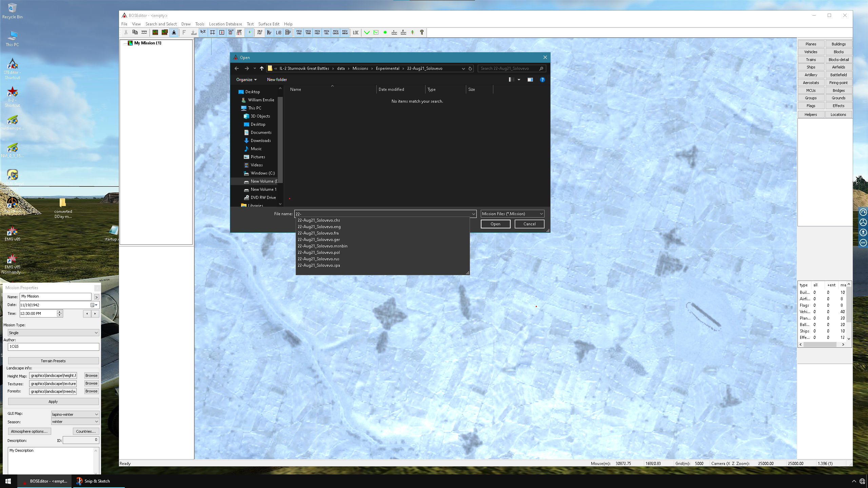
Task: Select 22-Aug21_Solovevo.msnbin from the suggestions
Action: pyautogui.click(x=322, y=246)
